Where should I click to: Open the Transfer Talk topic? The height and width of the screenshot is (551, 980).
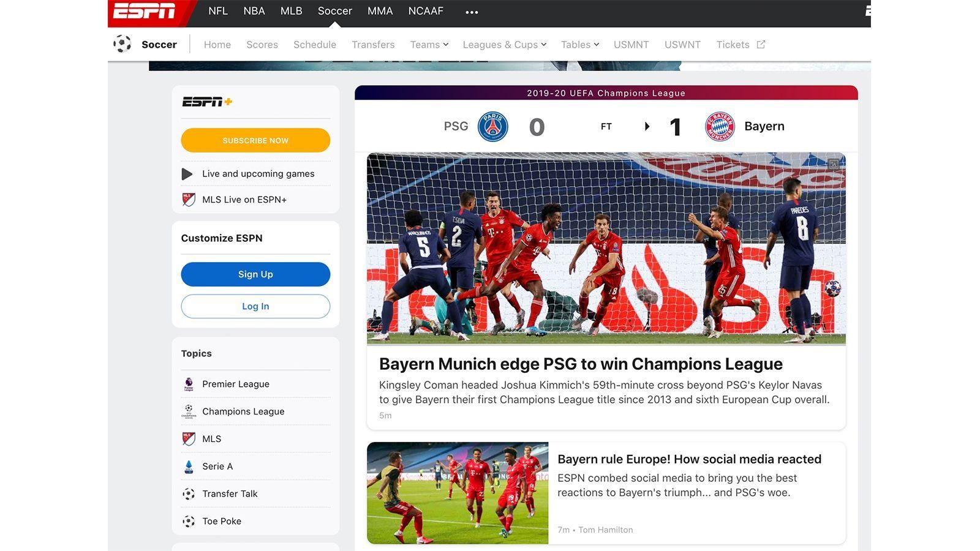(x=230, y=494)
